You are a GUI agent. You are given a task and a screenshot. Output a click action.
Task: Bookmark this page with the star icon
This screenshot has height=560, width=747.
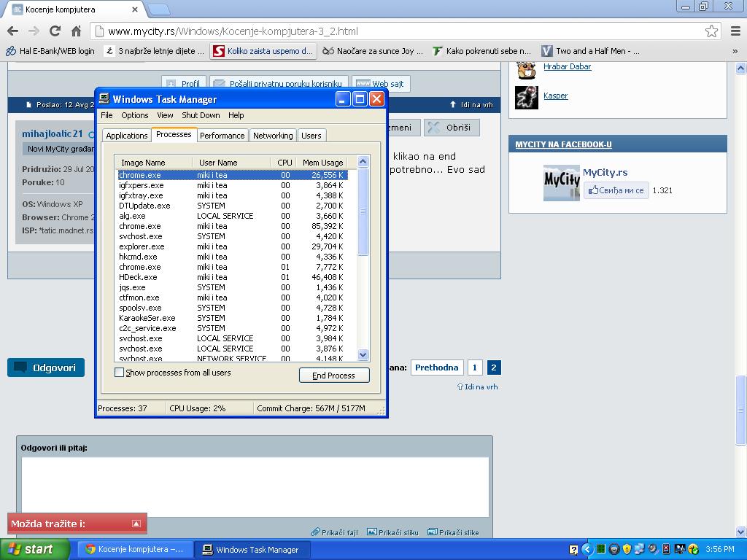click(711, 31)
